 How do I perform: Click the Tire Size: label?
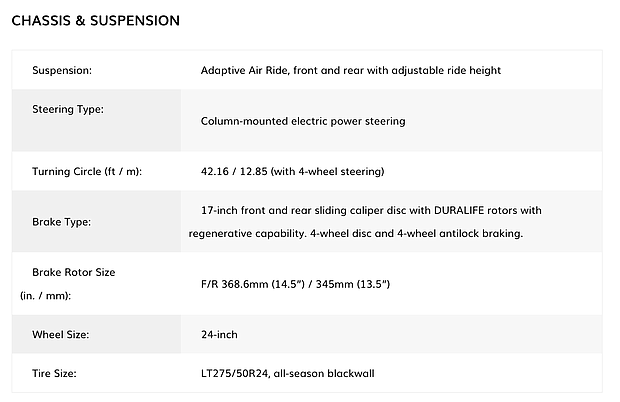click(55, 374)
